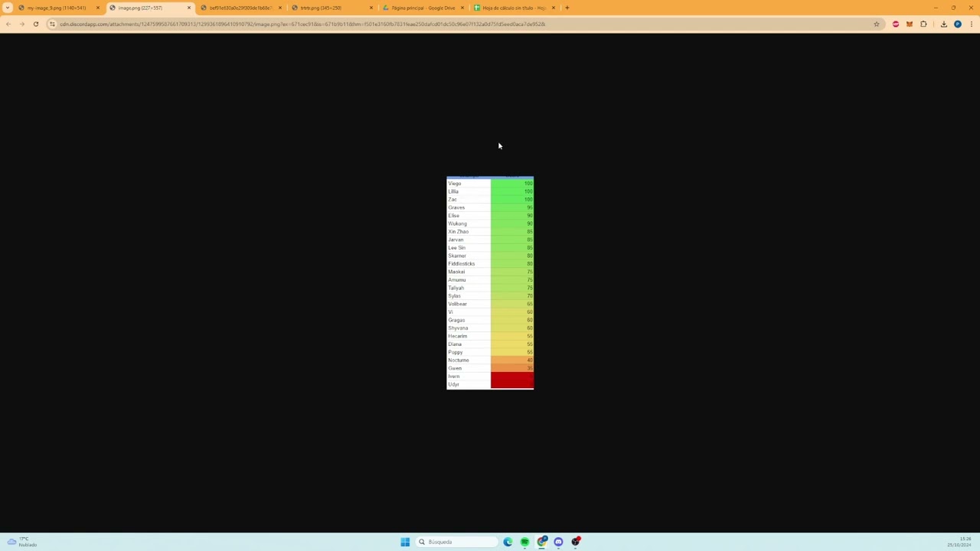Click the name "Viego" in the list
This screenshot has height=551, width=980.
[455, 184]
